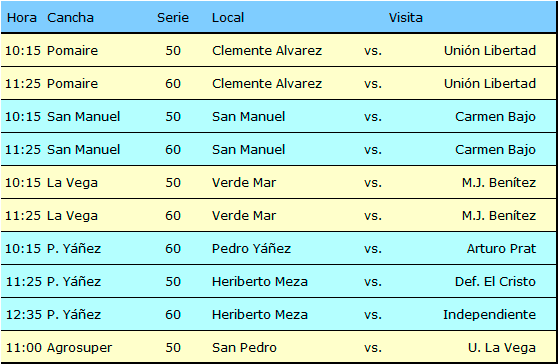Select Pedro Yáñez local team cell

pos(251,248)
